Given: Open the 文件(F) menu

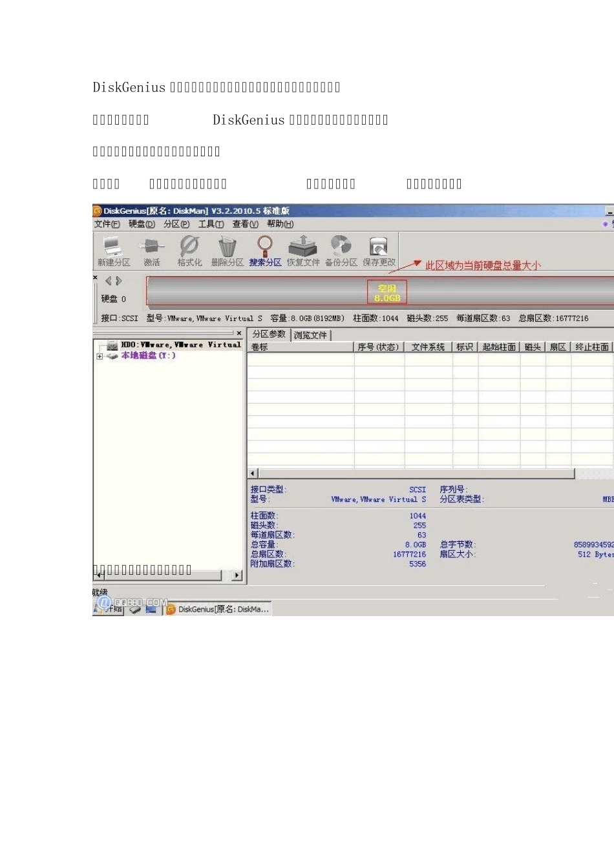Looking at the screenshot, I should (x=107, y=224).
